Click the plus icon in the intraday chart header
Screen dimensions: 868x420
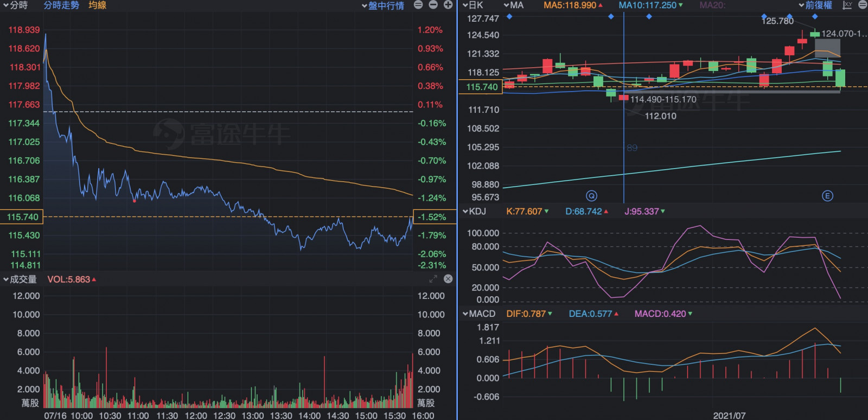(448, 5)
